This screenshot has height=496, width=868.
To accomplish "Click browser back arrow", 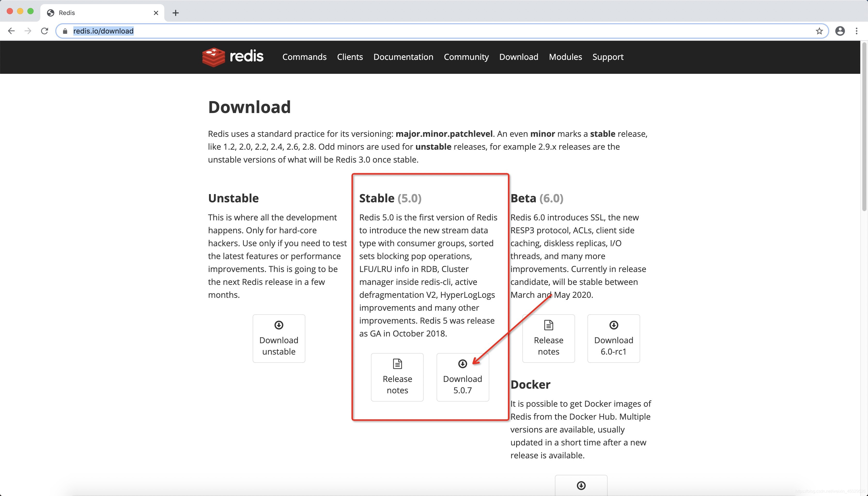I will click(x=11, y=31).
